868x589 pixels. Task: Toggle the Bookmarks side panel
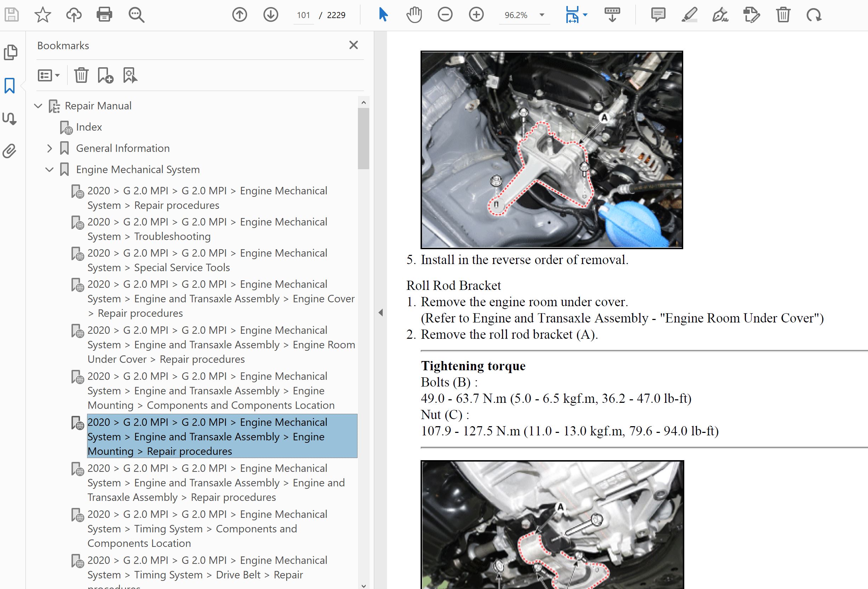[10, 86]
